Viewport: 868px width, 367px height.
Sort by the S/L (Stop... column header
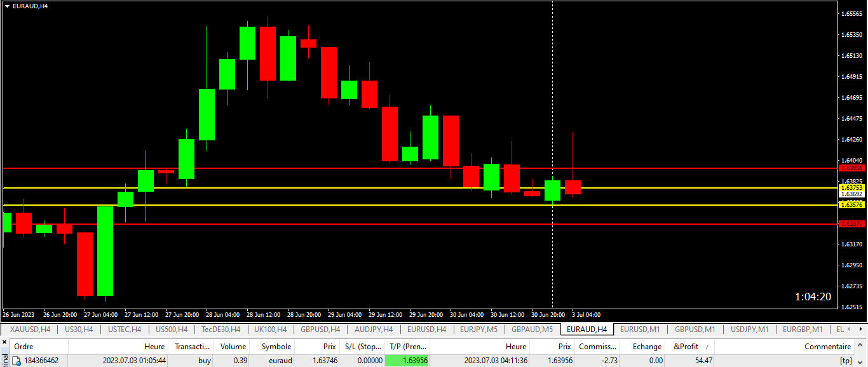(x=362, y=347)
